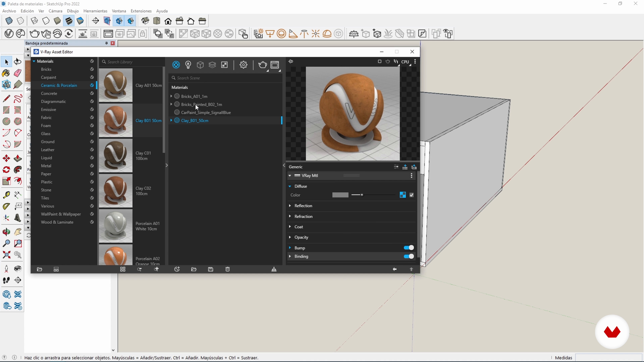
Task: Toggle the Bump switch off
Action: click(409, 248)
